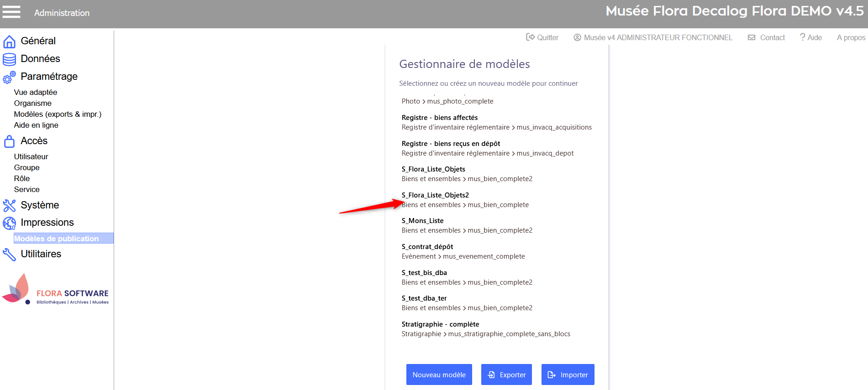
Task: Click the Importer button
Action: click(x=568, y=374)
